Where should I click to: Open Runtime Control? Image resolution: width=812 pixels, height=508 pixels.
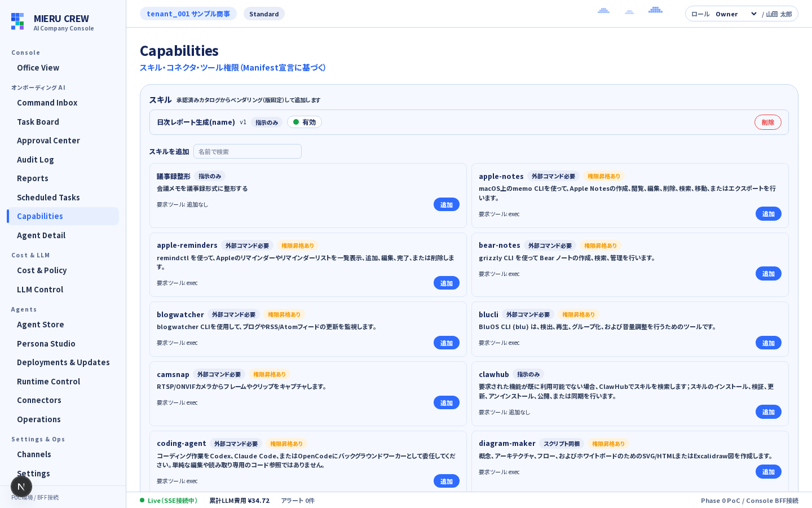click(x=63, y=382)
